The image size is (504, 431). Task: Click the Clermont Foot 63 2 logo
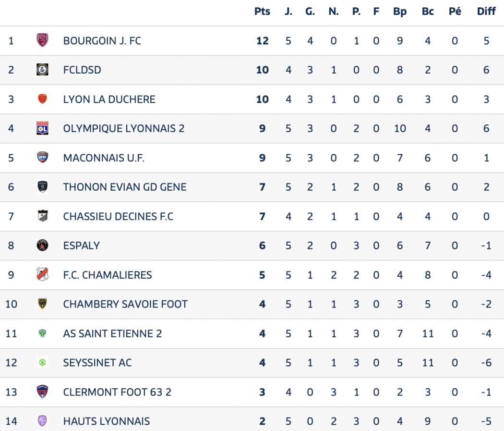(42, 392)
